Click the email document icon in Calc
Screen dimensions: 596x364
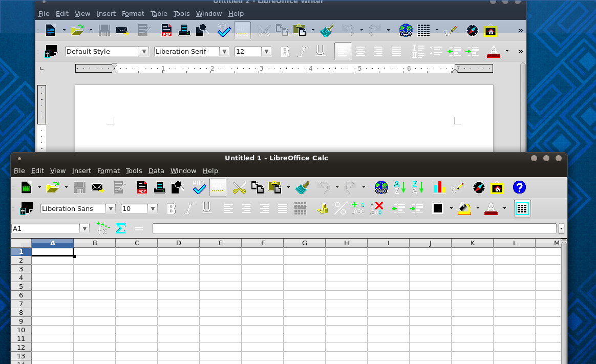[x=98, y=187]
